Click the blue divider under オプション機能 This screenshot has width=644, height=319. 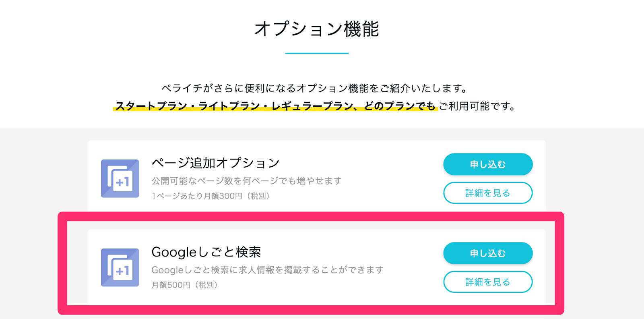point(317,53)
